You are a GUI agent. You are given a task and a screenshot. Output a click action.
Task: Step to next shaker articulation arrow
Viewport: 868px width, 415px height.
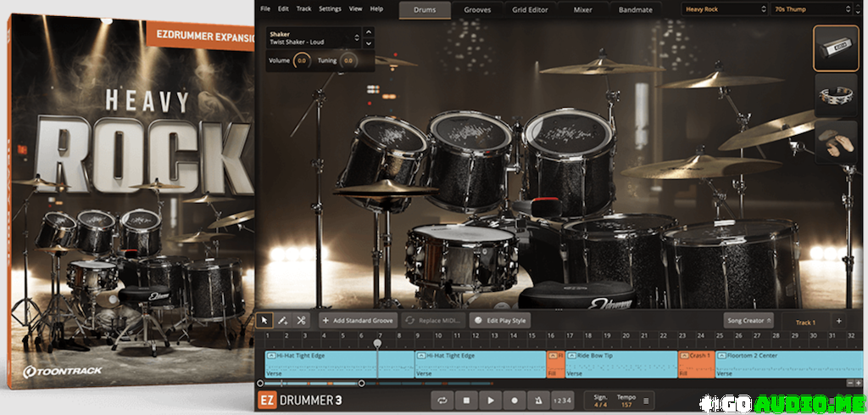[x=369, y=43]
